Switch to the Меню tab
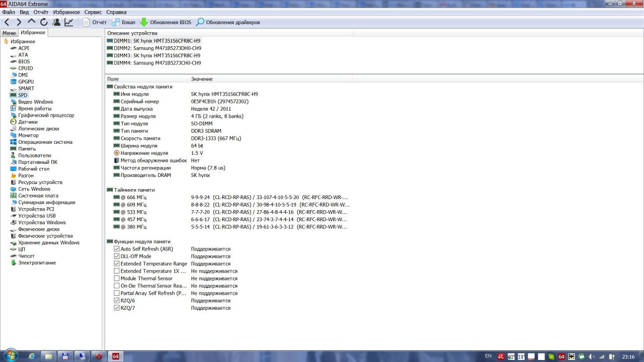 point(9,33)
